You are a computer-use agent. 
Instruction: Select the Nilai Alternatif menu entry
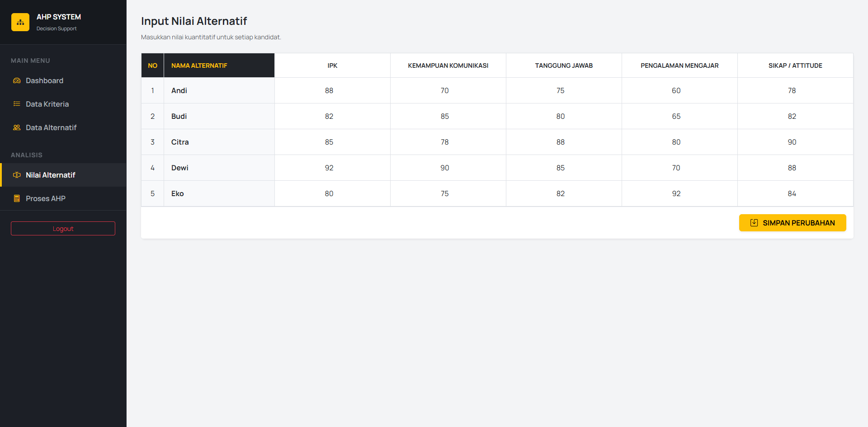(50, 175)
